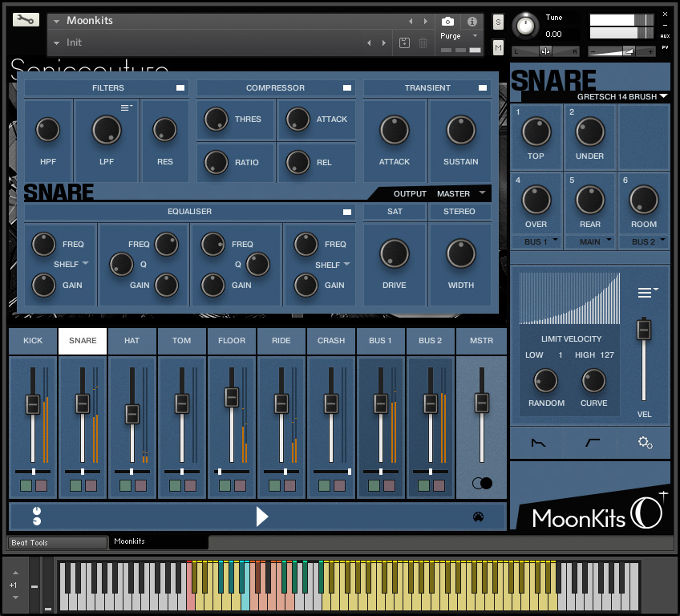
Task: Solo the instrument with the S button
Action: [498, 22]
